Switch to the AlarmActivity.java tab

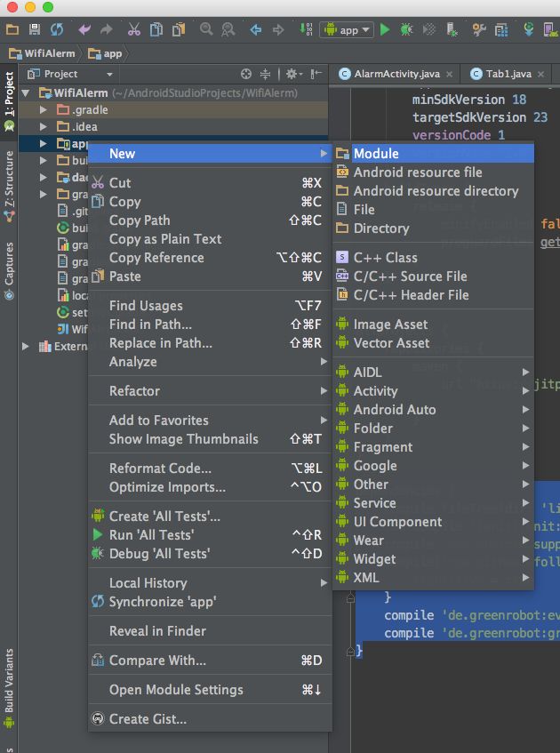[x=396, y=74]
